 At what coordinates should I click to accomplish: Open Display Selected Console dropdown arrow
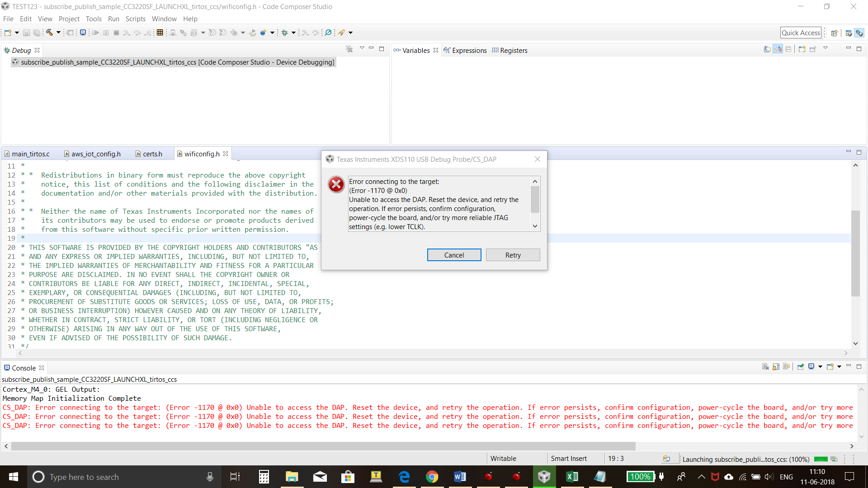pos(820,367)
